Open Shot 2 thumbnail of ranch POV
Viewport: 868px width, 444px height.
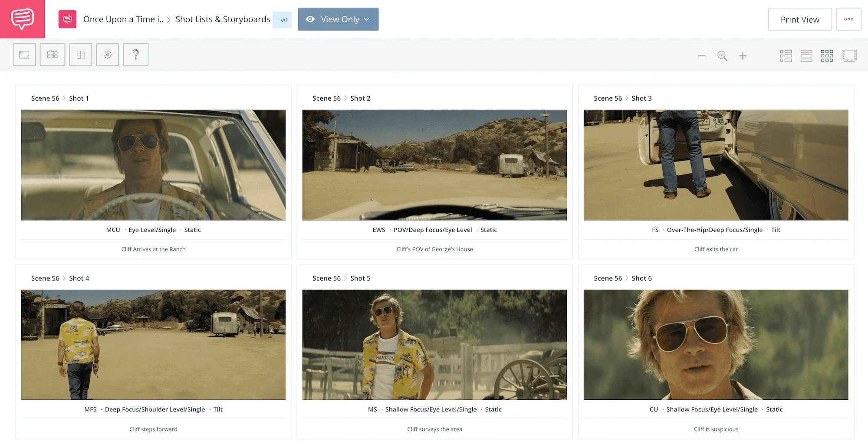click(434, 165)
